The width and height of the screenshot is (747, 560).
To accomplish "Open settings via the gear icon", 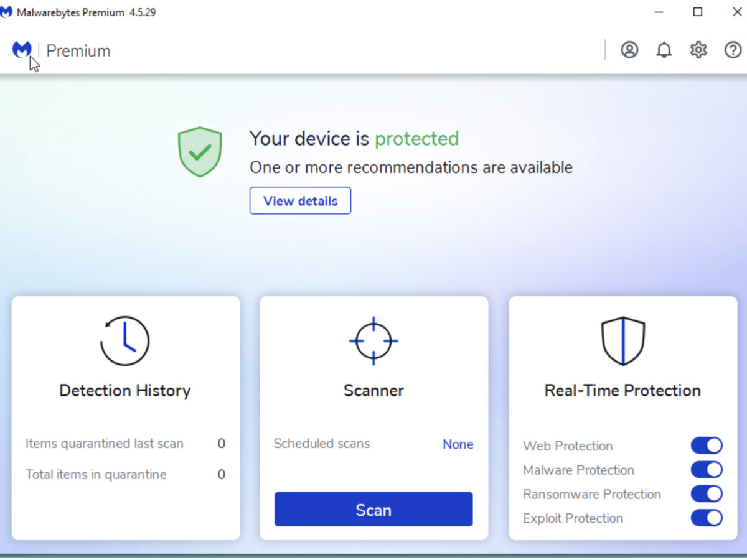I will [698, 50].
